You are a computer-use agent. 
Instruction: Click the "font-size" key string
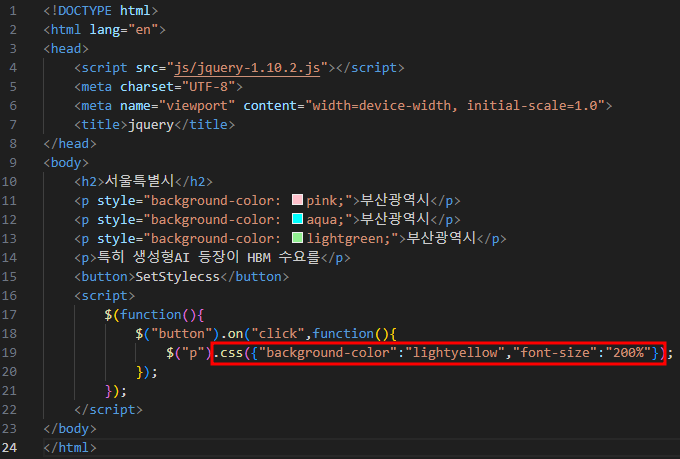(x=555, y=353)
